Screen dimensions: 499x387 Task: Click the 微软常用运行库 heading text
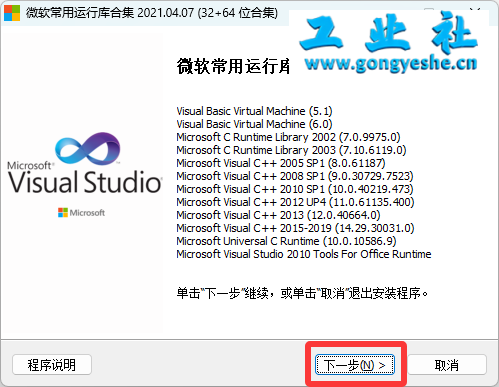point(233,66)
